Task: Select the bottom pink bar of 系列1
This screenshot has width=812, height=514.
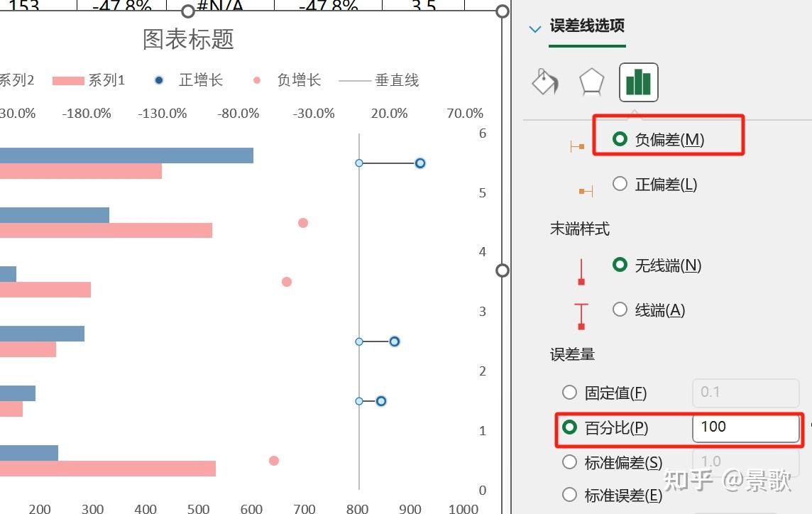Action: [x=108, y=469]
